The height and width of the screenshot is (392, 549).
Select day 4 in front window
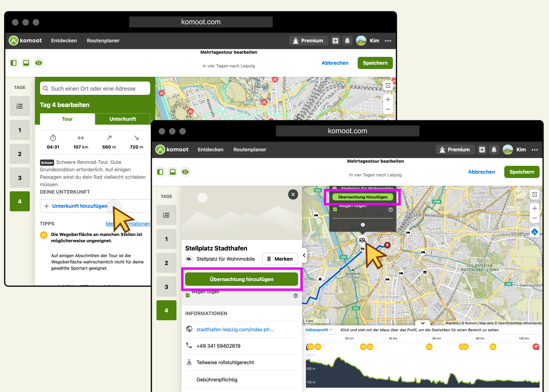(x=166, y=310)
